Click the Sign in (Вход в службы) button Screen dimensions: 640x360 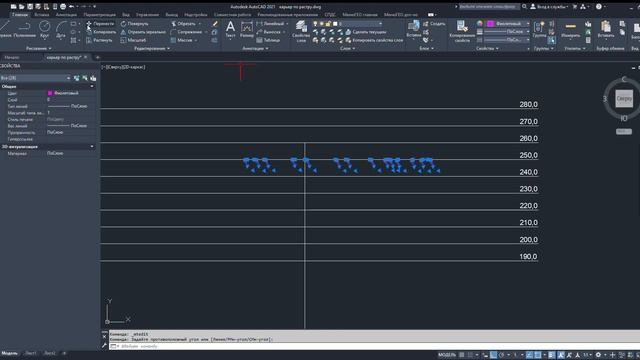(549, 7)
